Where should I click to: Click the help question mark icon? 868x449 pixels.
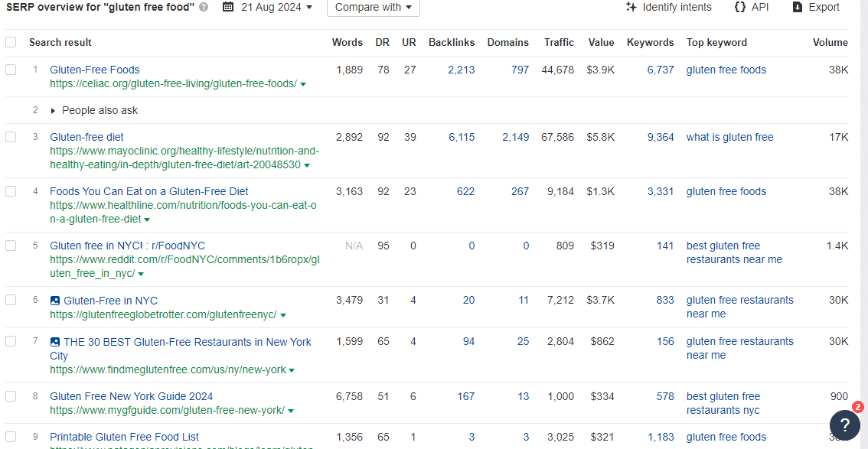844,425
